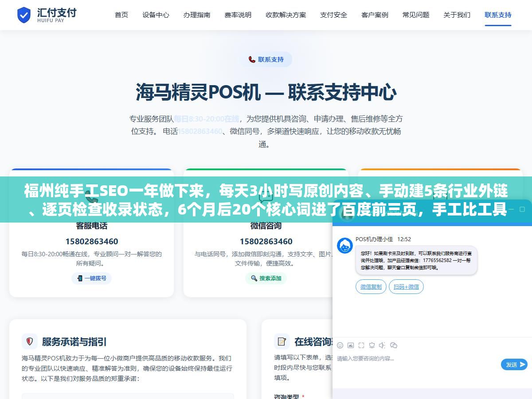Select 关于我们 menu item
The height and width of the screenshot is (399, 532).
tap(457, 15)
